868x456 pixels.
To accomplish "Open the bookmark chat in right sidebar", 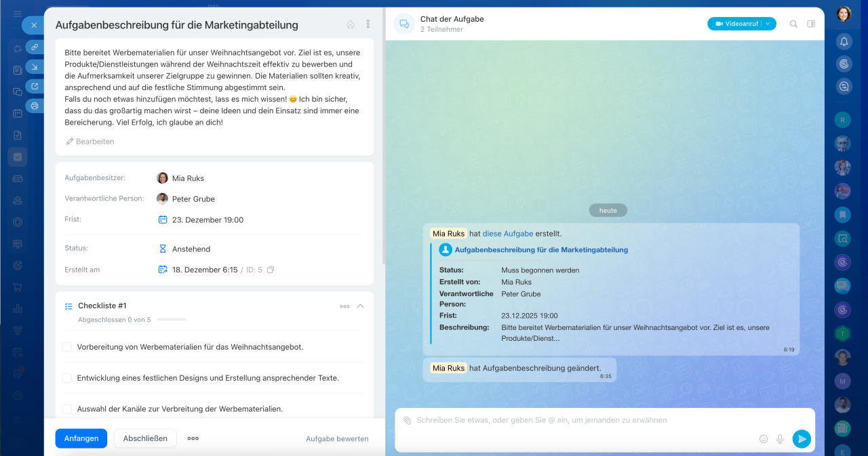I will [842, 215].
